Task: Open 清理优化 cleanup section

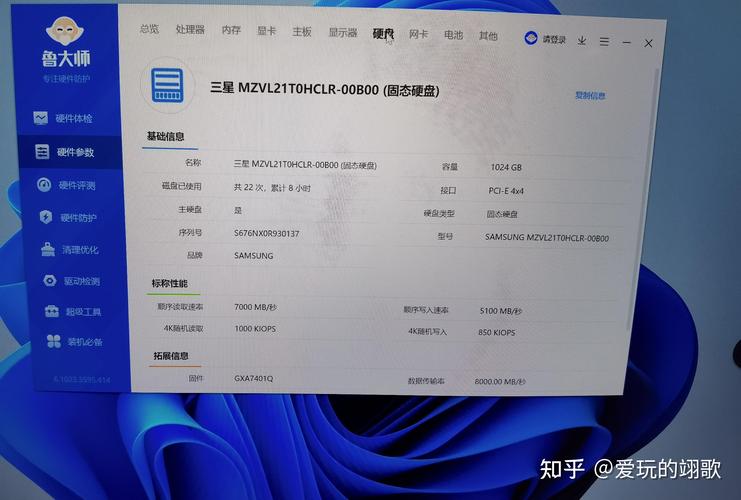Action: point(70,250)
